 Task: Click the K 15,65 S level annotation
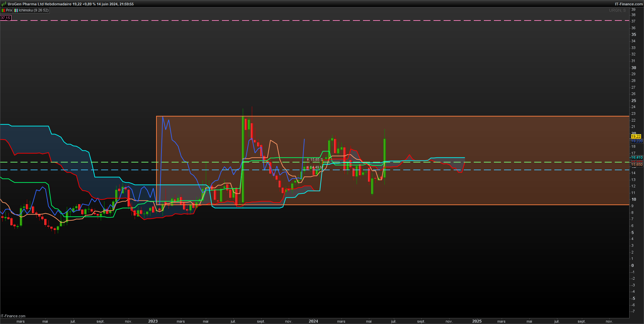315,160
